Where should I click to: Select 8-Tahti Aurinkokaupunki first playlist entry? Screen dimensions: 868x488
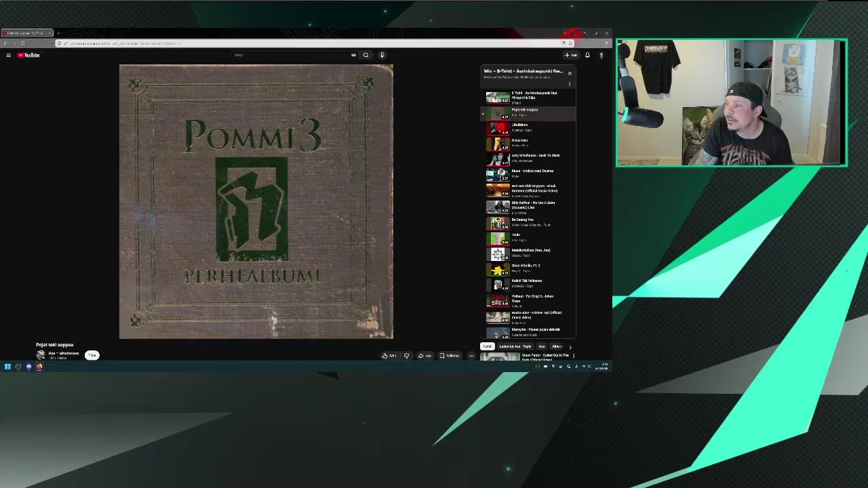529,97
